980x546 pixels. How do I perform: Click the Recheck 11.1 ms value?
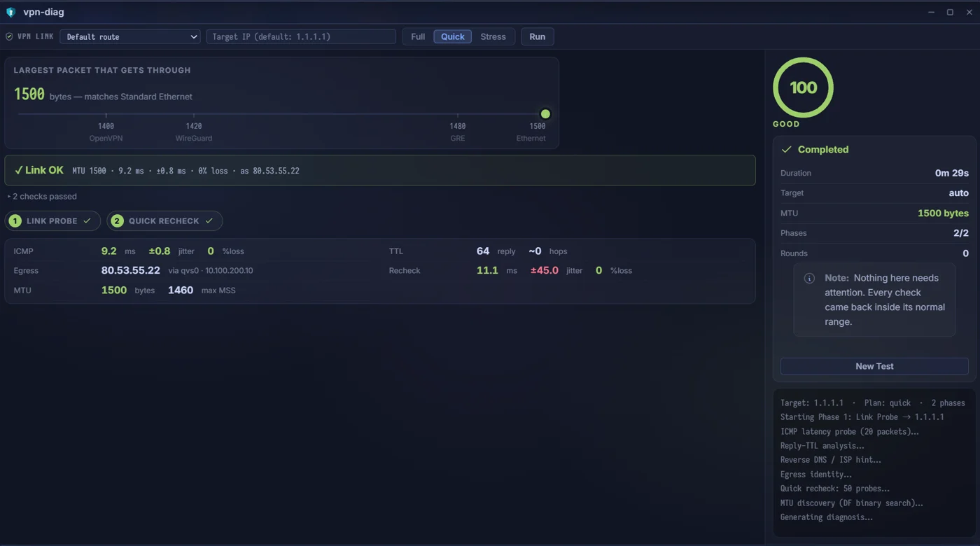pyautogui.click(x=487, y=270)
